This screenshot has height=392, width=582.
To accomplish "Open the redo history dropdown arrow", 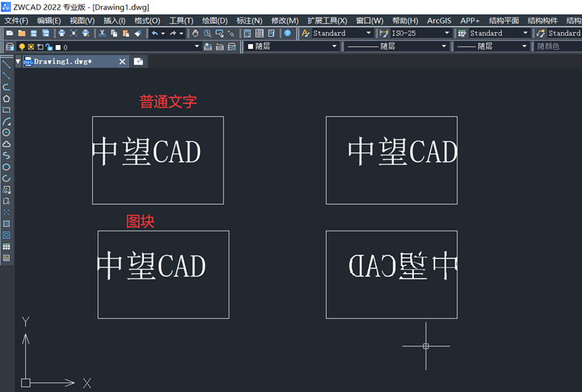I will 181,33.
